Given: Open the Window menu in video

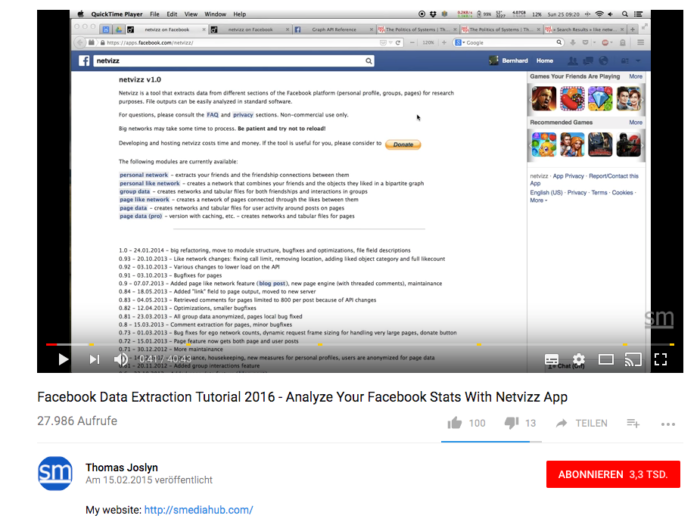Looking at the screenshot, I should click(215, 14).
